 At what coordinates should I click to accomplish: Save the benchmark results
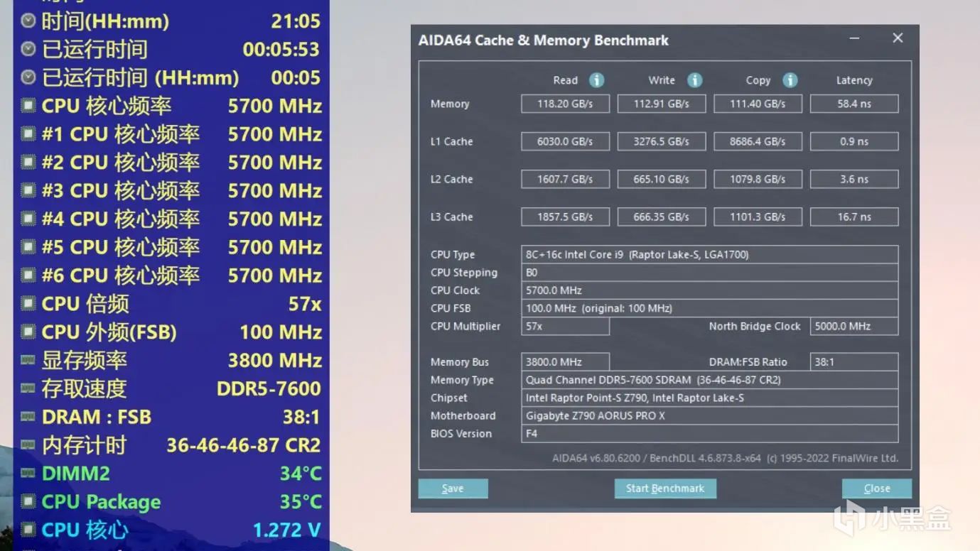[x=453, y=489]
